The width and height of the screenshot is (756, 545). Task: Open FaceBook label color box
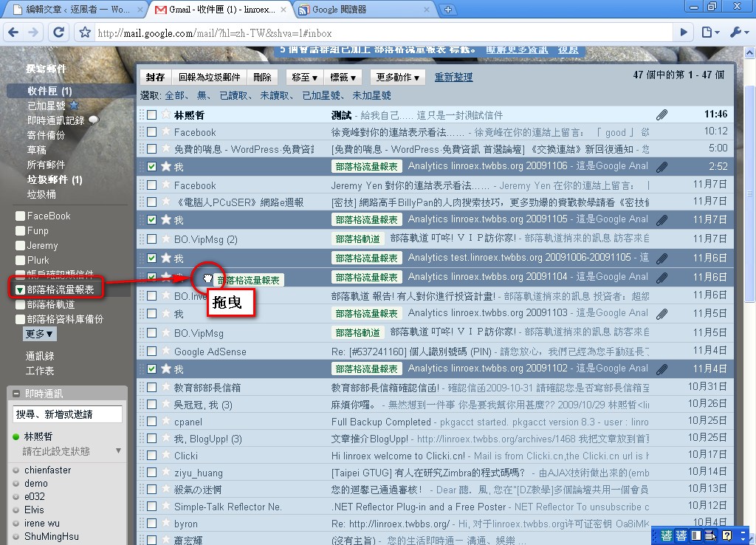[20, 216]
